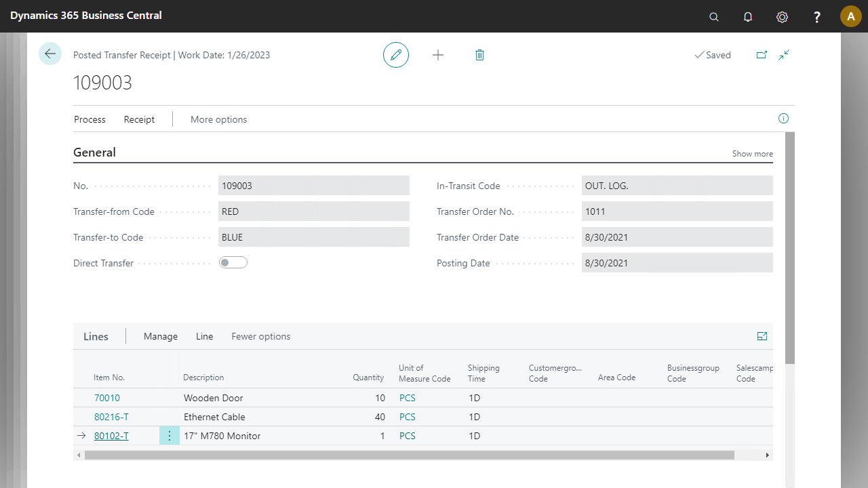Click the Area Code column header

click(x=616, y=378)
